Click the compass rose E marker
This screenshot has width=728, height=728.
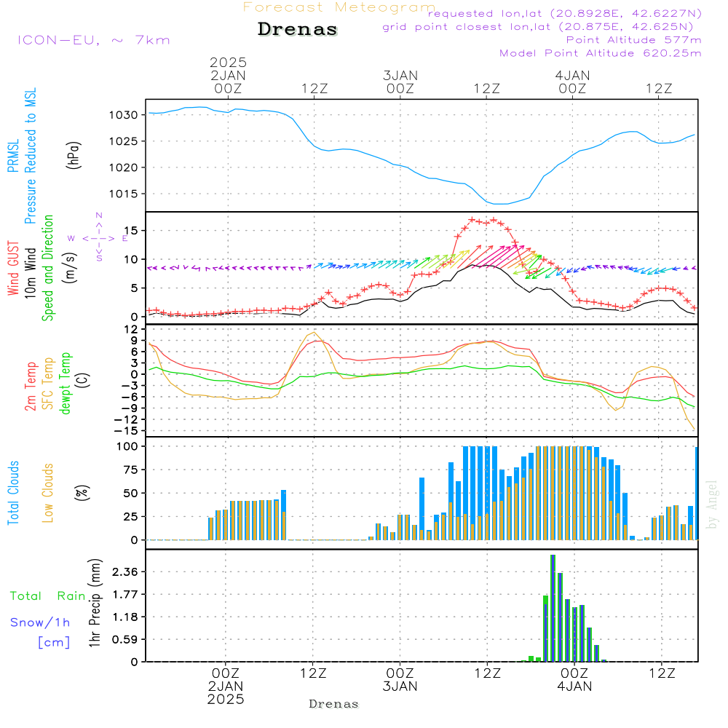click(x=125, y=239)
